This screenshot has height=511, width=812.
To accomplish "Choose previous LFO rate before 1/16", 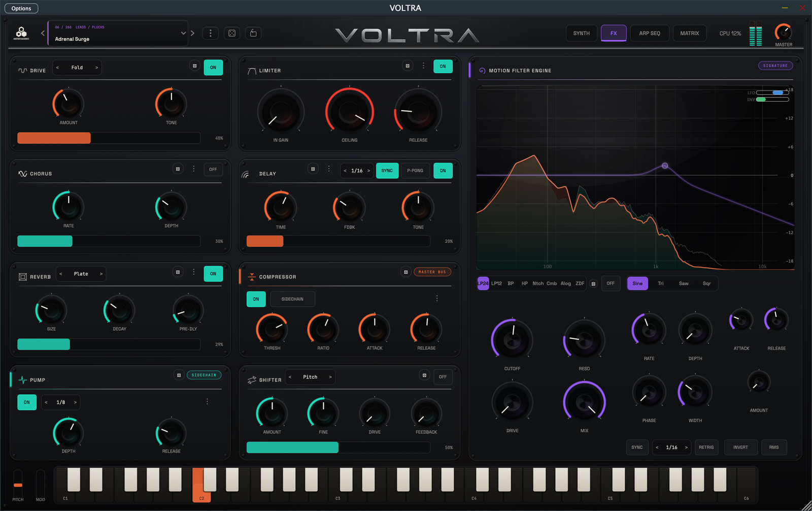I will (657, 448).
